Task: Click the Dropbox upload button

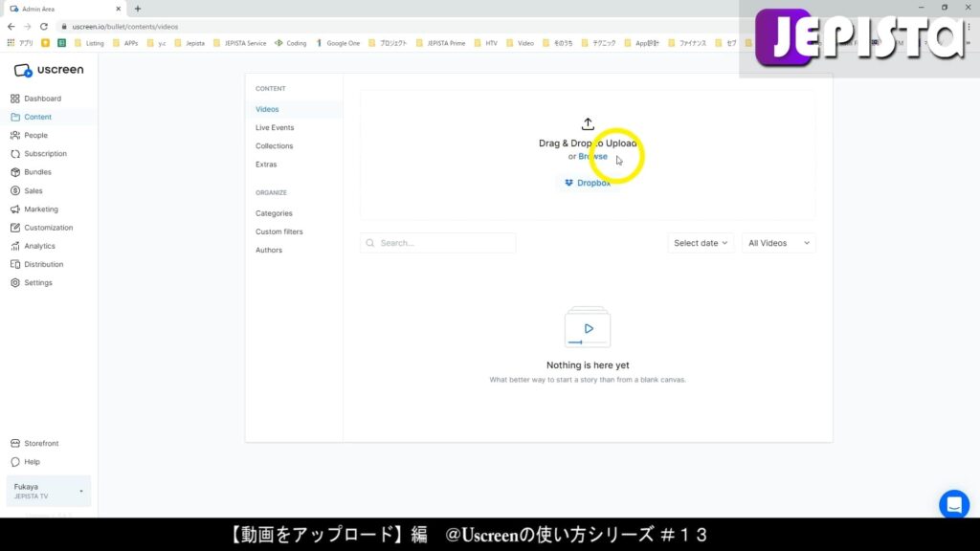Action: (x=588, y=183)
